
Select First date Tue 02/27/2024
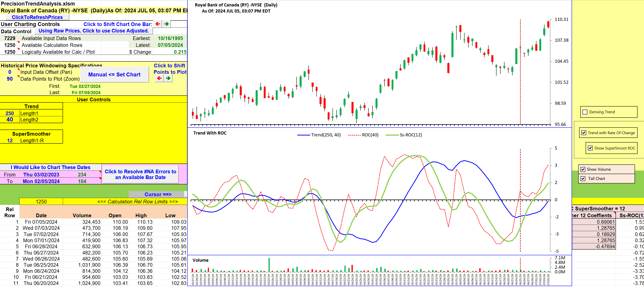point(85,86)
